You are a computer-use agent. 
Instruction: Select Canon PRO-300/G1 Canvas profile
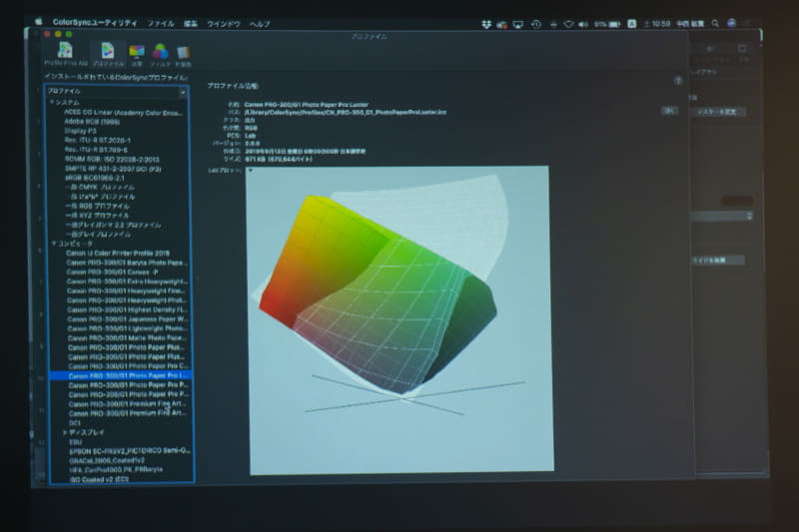click(113, 271)
